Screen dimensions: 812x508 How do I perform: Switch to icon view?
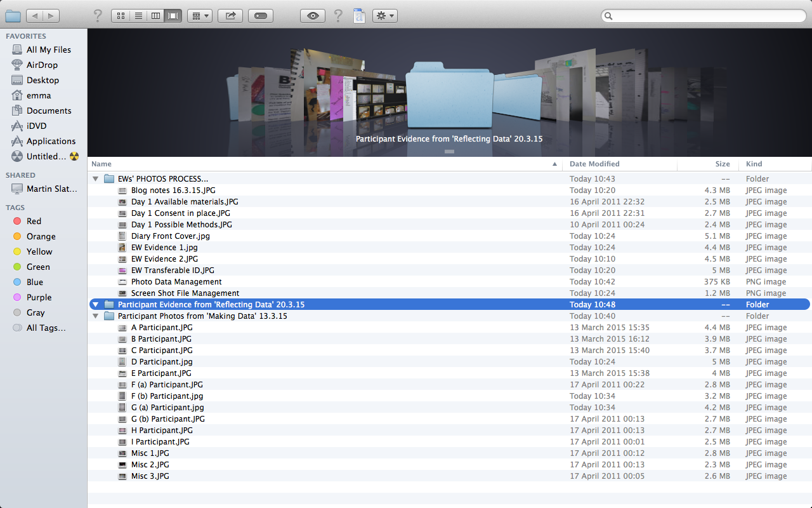pos(121,16)
